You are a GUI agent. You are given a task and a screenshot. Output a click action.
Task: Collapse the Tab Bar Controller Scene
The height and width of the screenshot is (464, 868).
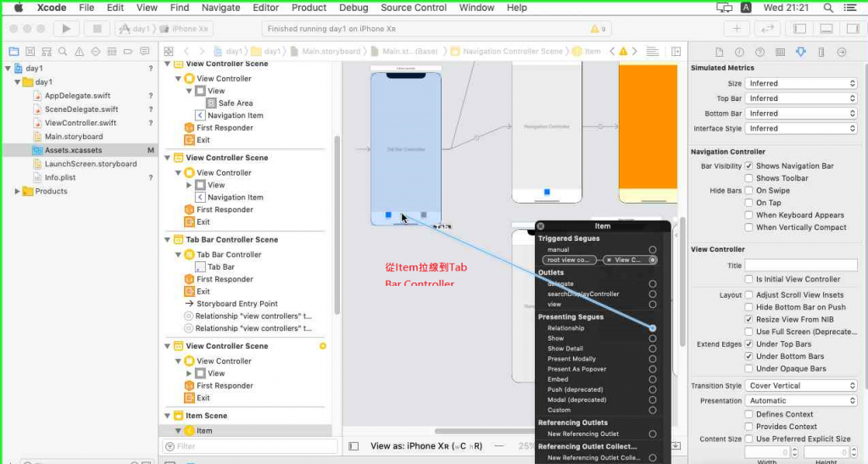168,240
